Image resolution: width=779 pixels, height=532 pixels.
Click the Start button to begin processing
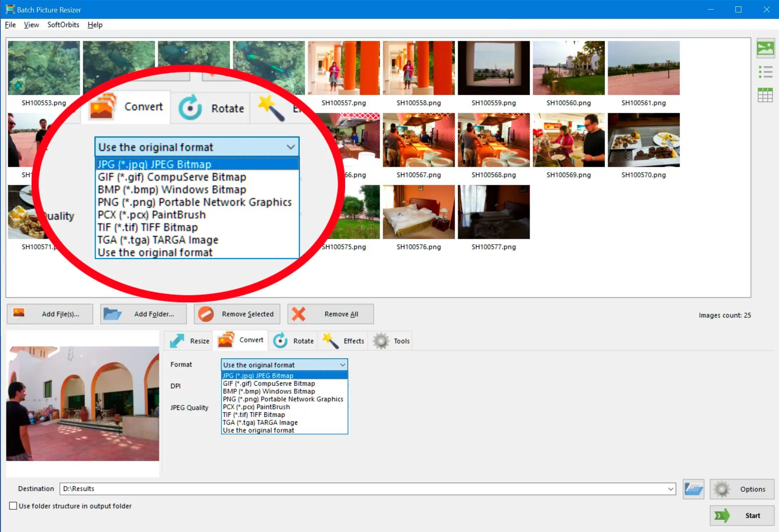coord(739,515)
